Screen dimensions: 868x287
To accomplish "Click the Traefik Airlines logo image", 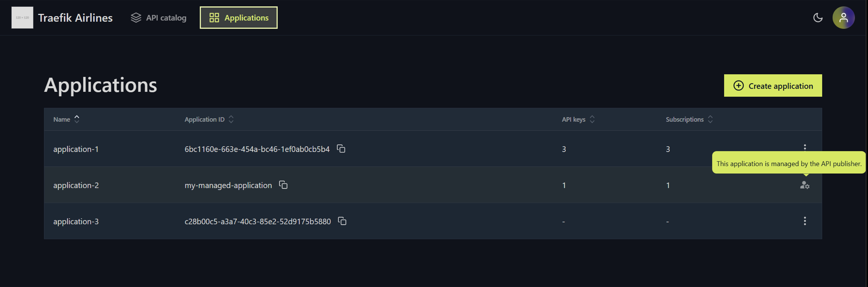I will pyautogui.click(x=22, y=18).
